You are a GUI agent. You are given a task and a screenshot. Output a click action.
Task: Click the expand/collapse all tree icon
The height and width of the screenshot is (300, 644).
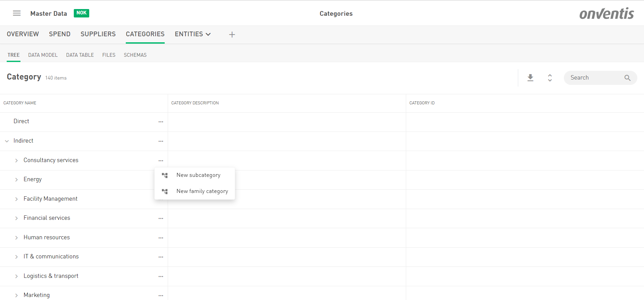pos(550,78)
